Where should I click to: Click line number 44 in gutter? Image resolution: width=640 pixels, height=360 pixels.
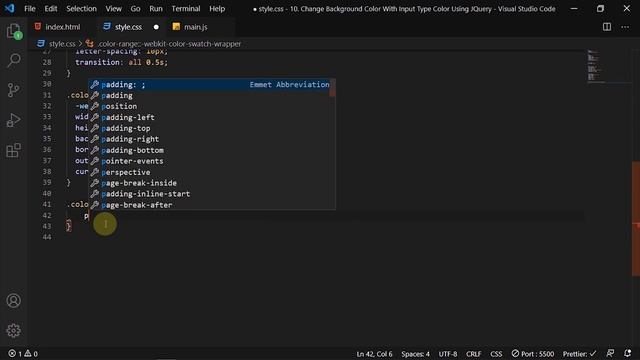click(47, 237)
